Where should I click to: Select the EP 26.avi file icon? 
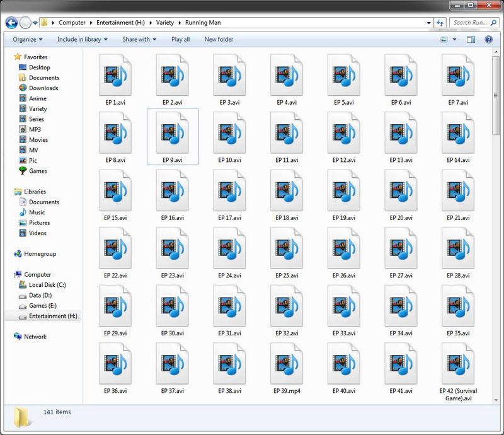click(x=344, y=248)
